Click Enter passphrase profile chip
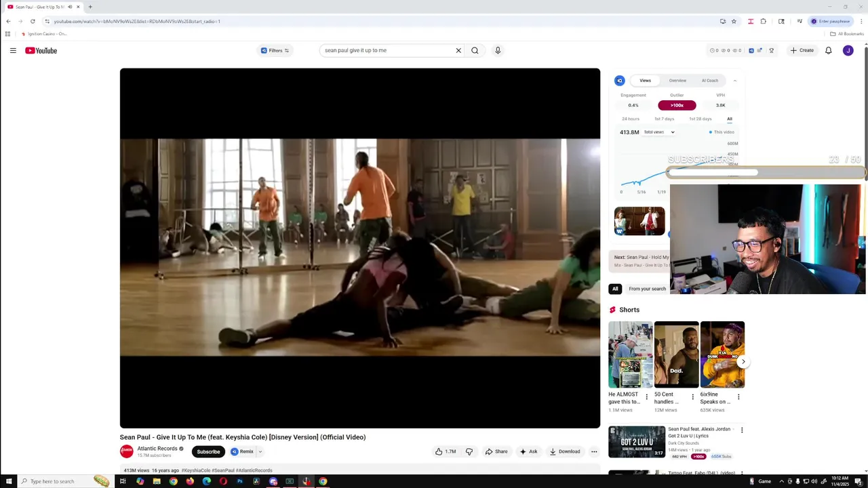The width and height of the screenshot is (868, 488). point(831,21)
